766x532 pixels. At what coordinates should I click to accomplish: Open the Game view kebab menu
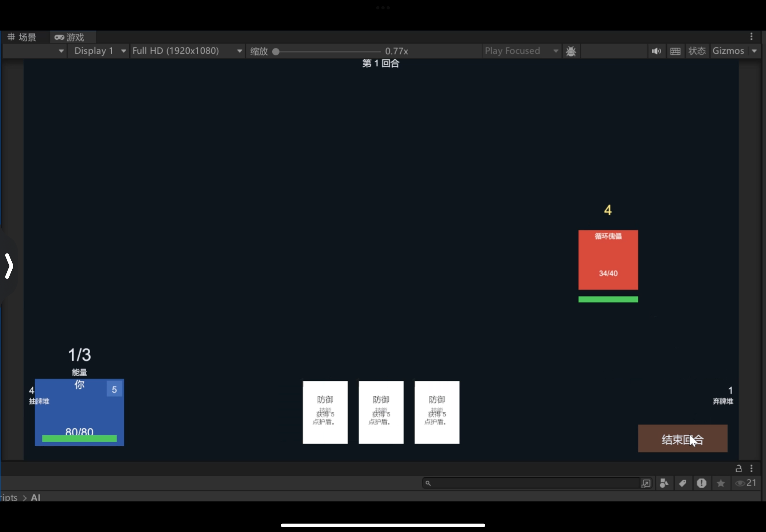(x=751, y=36)
